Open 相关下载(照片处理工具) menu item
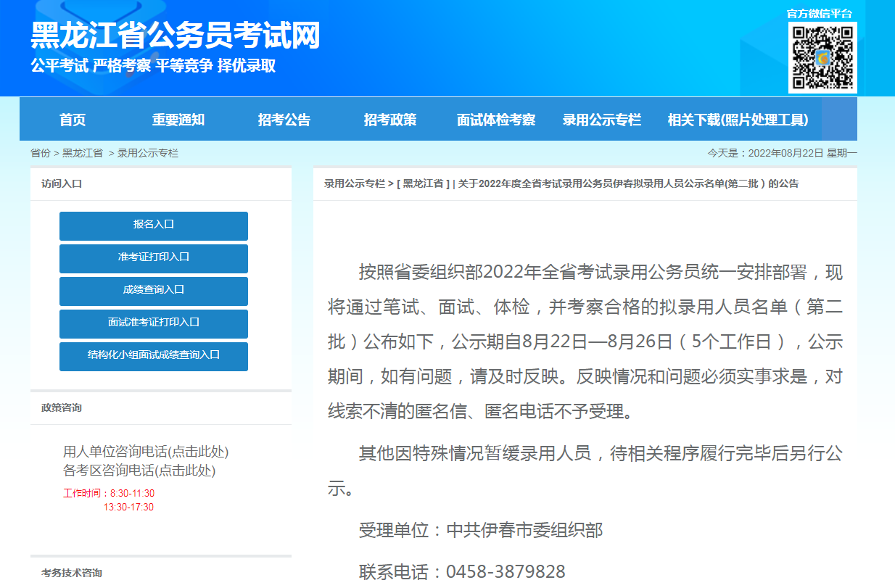Viewport: 895px width, 588px height. coord(738,120)
